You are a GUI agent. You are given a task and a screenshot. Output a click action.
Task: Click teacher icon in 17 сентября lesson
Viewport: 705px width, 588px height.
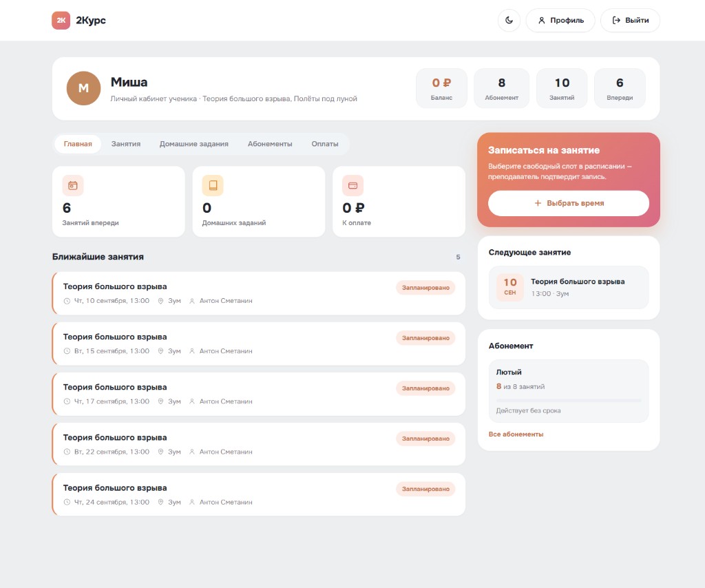[x=192, y=401]
